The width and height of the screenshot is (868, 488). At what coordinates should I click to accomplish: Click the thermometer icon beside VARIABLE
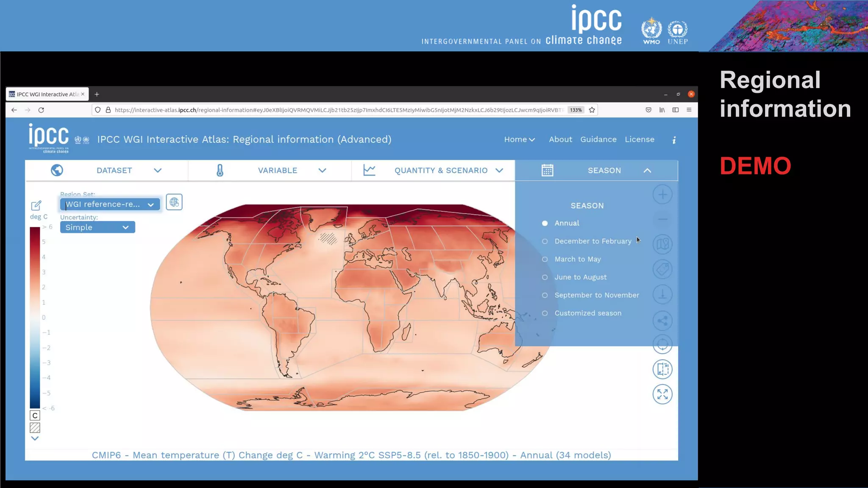tap(220, 170)
